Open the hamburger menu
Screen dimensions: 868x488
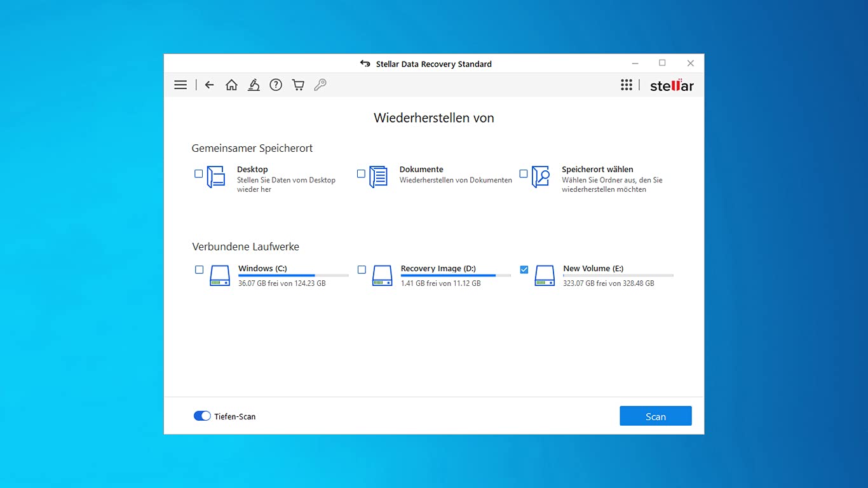[x=180, y=85]
